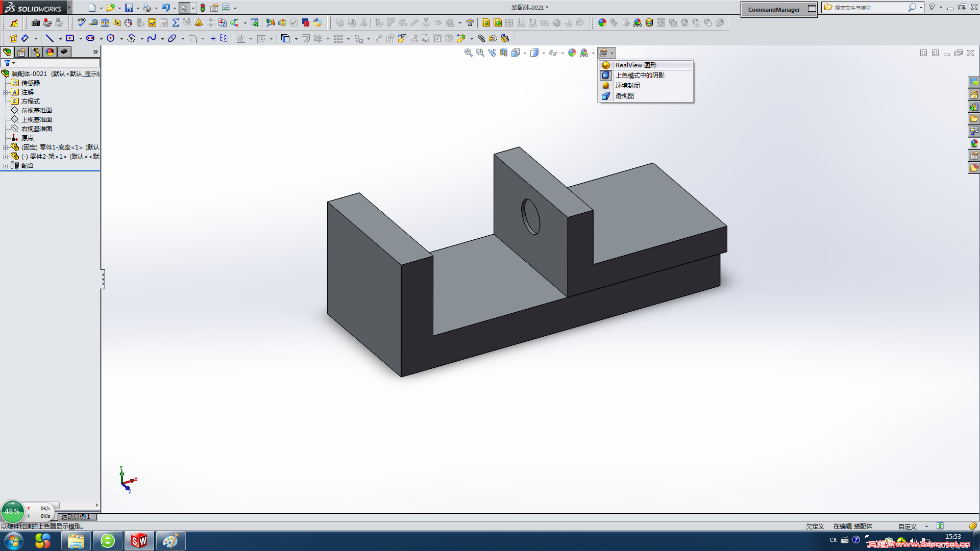Click the Spline sketch tool
Viewport: 980px width, 551px height.
point(152,38)
